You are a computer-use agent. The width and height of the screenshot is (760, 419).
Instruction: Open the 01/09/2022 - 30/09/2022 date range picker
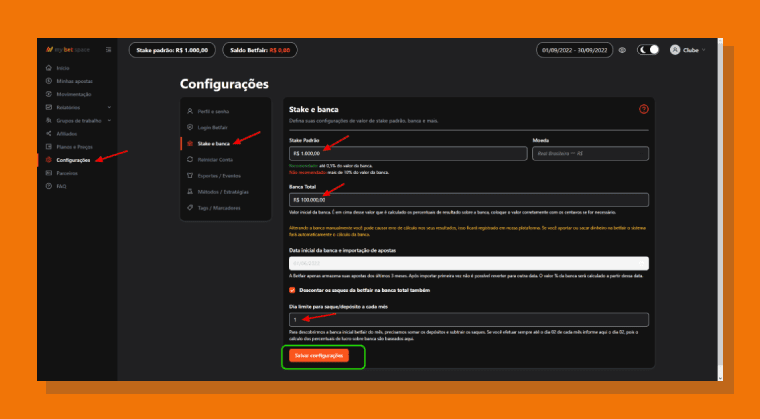(574, 50)
